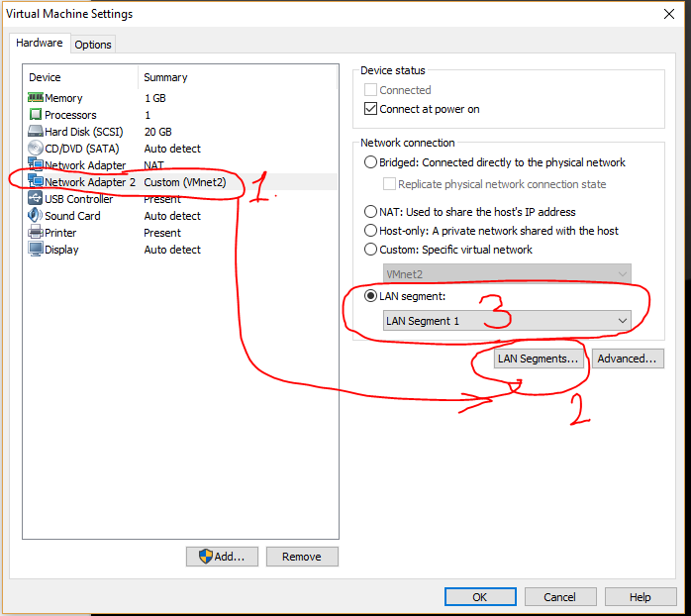Click the USB Controller icon

coord(35,199)
